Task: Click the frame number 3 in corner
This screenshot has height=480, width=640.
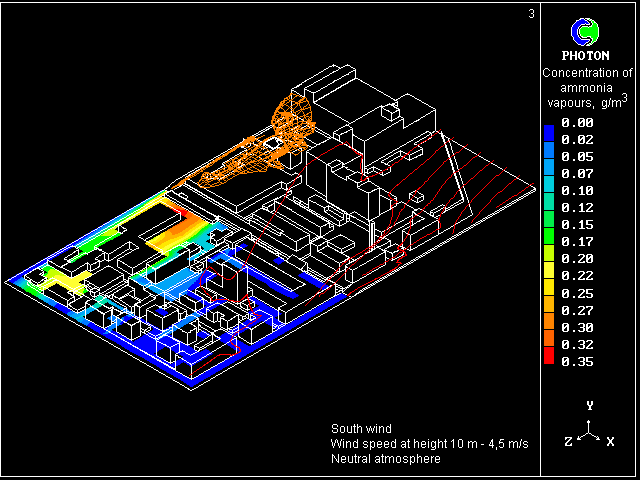Action: 531,14
